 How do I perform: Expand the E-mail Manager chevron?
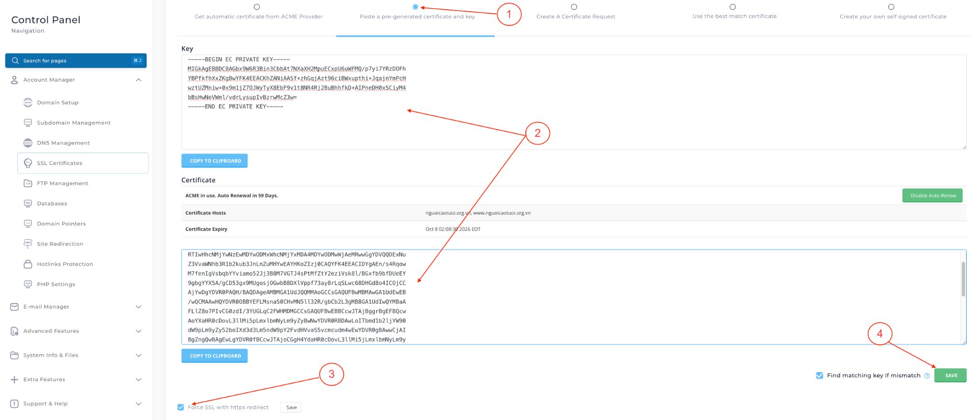(138, 307)
